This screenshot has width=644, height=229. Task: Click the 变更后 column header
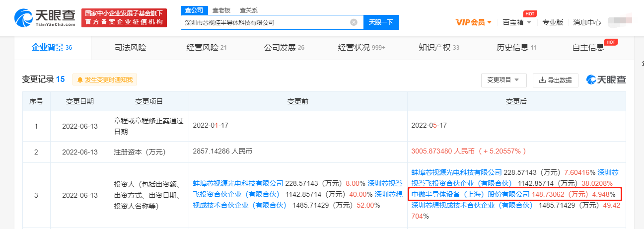tap(516, 101)
